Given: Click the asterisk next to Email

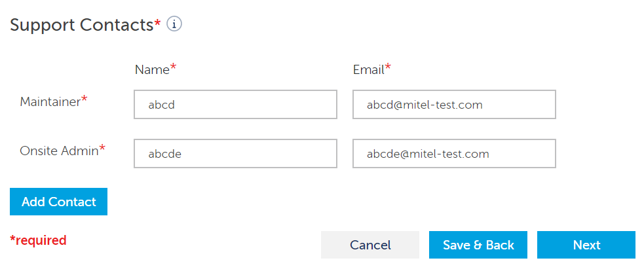Looking at the screenshot, I should pyautogui.click(x=388, y=67).
